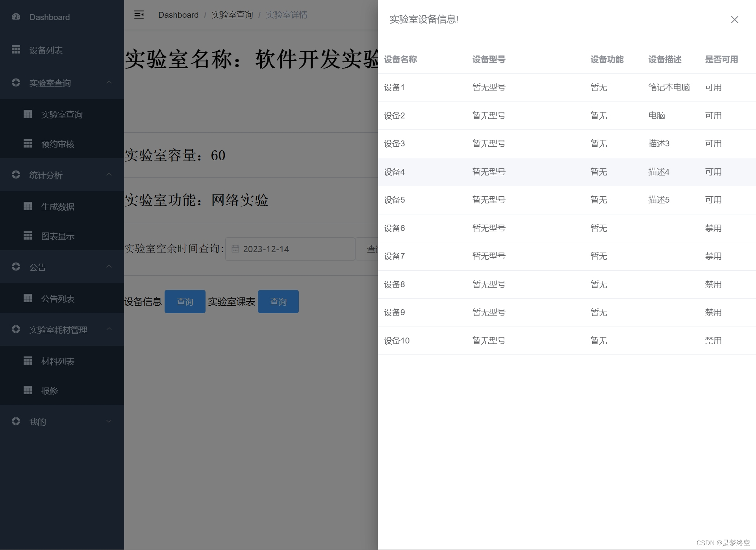Click the 描述3 cell
This screenshot has height=550, width=756.
(x=659, y=144)
